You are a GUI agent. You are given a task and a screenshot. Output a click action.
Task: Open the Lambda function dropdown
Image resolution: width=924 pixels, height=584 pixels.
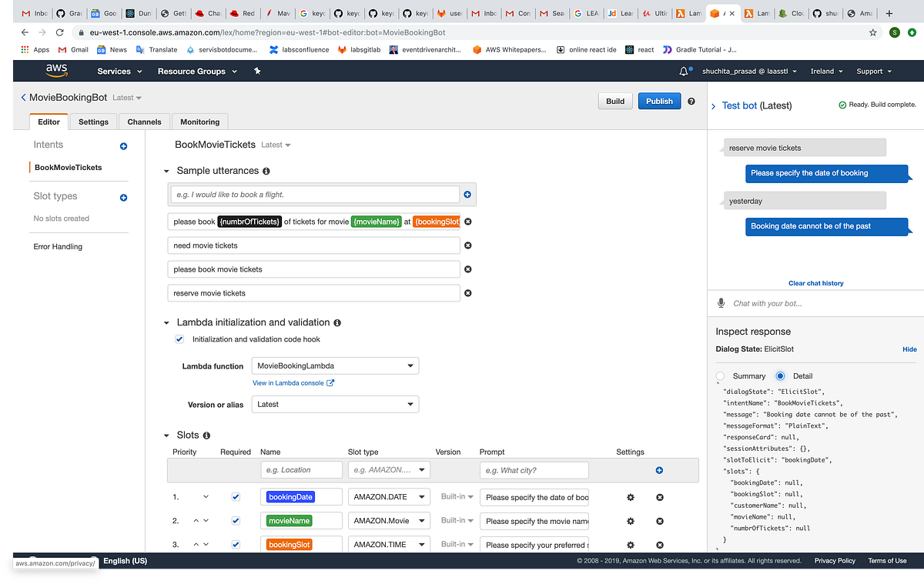coord(335,365)
